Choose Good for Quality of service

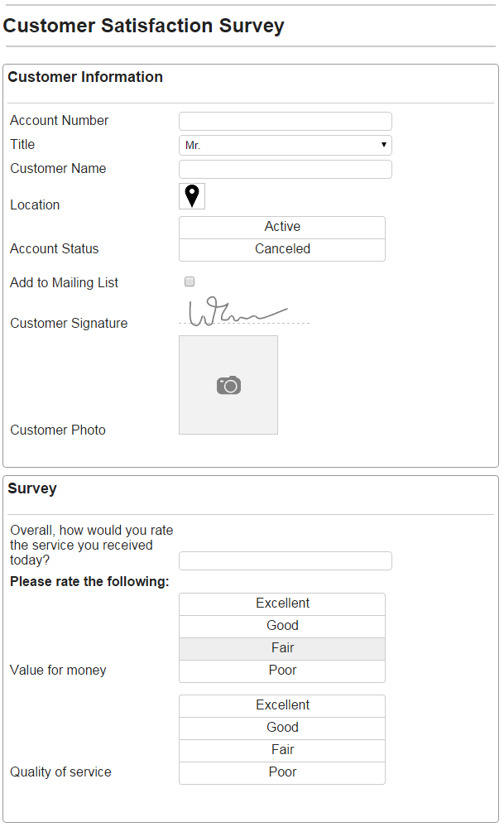[x=282, y=728]
